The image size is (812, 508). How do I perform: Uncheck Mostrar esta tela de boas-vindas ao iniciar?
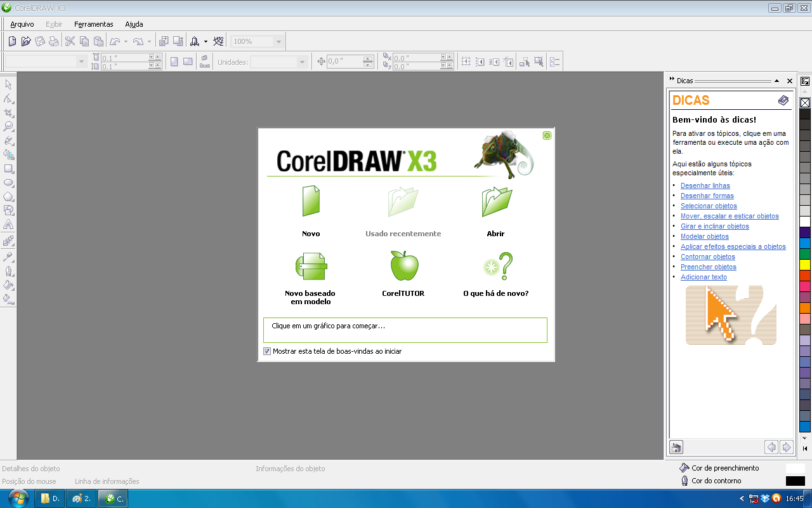tap(267, 351)
